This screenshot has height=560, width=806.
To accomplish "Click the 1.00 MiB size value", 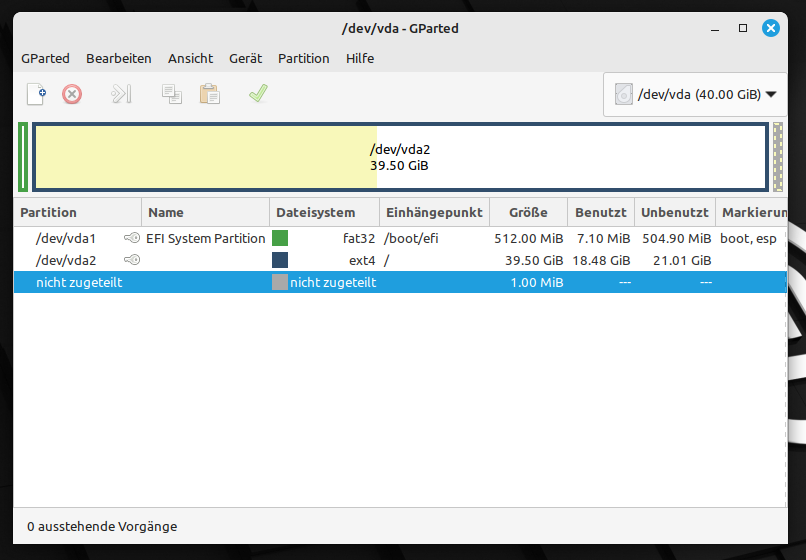I will pos(537,283).
